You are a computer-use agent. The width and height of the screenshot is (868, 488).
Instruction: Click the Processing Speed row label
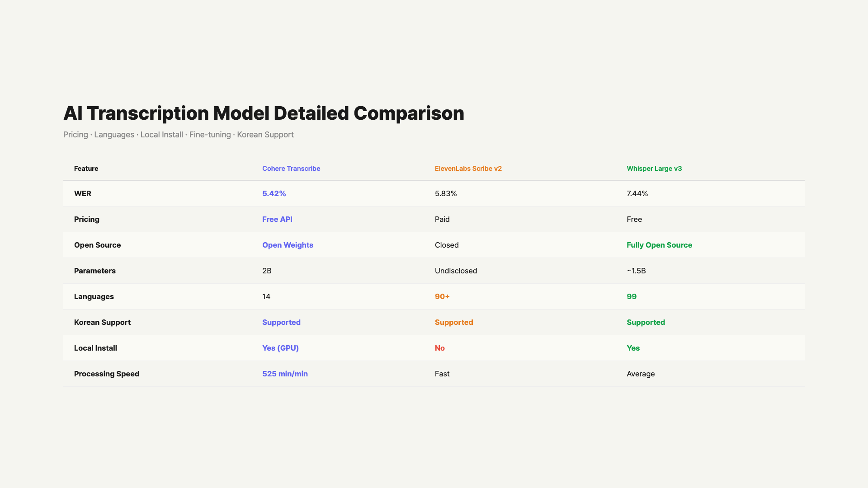[x=107, y=374]
